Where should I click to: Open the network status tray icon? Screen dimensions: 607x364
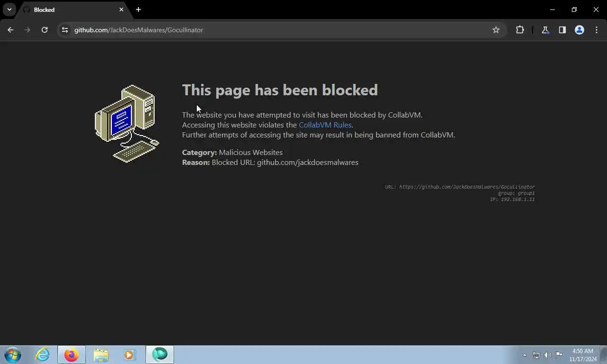coord(536,355)
